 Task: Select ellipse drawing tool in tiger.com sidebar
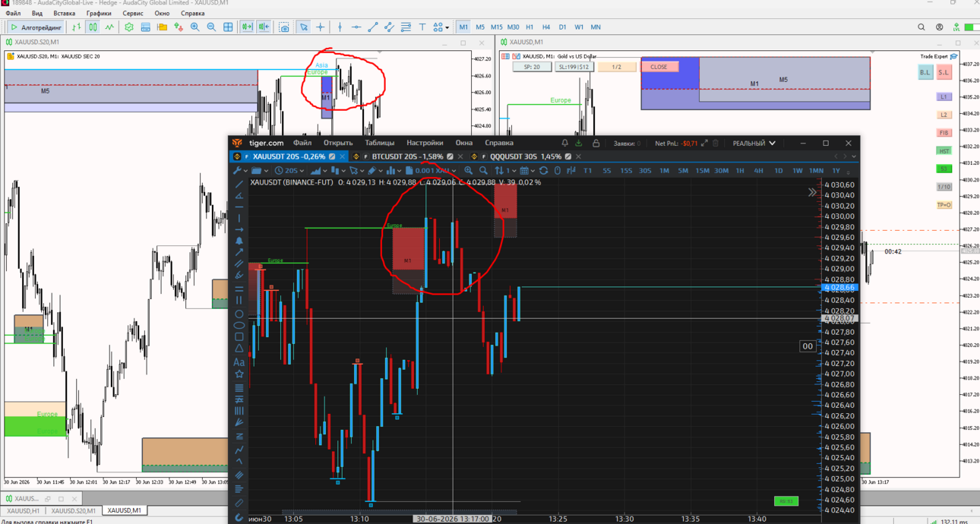tap(239, 325)
